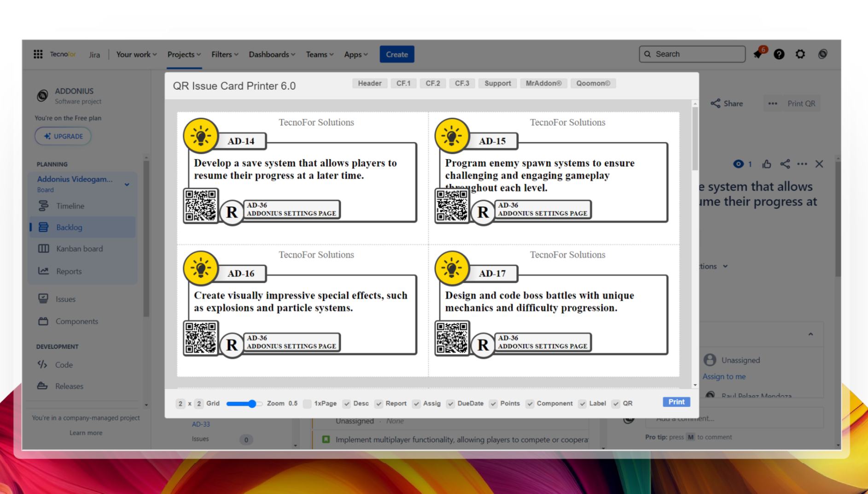Click the QR code on card AD-14
Viewport: 868px width, 494px height.
pyautogui.click(x=201, y=205)
